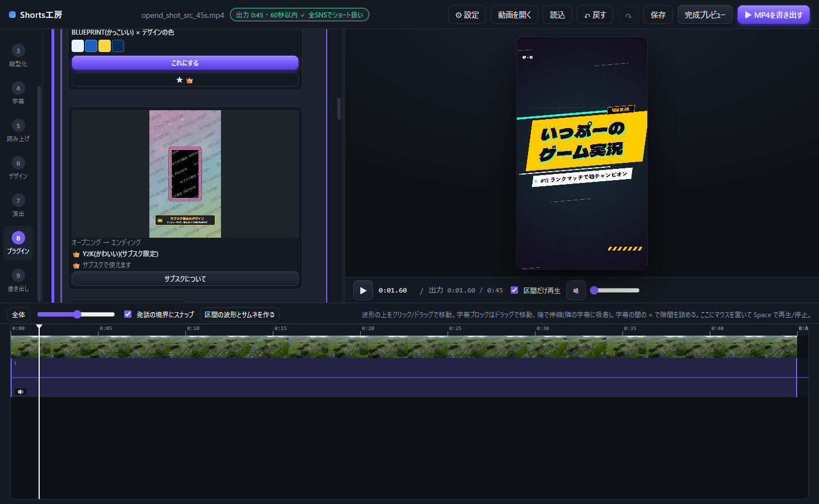Play the preview video
This screenshot has width=819, height=504.
[363, 290]
